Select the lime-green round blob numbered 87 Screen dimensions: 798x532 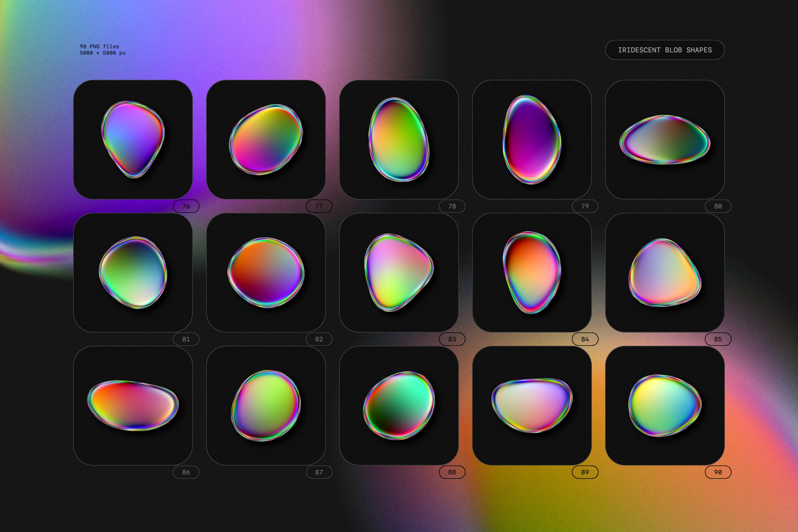[266, 405]
